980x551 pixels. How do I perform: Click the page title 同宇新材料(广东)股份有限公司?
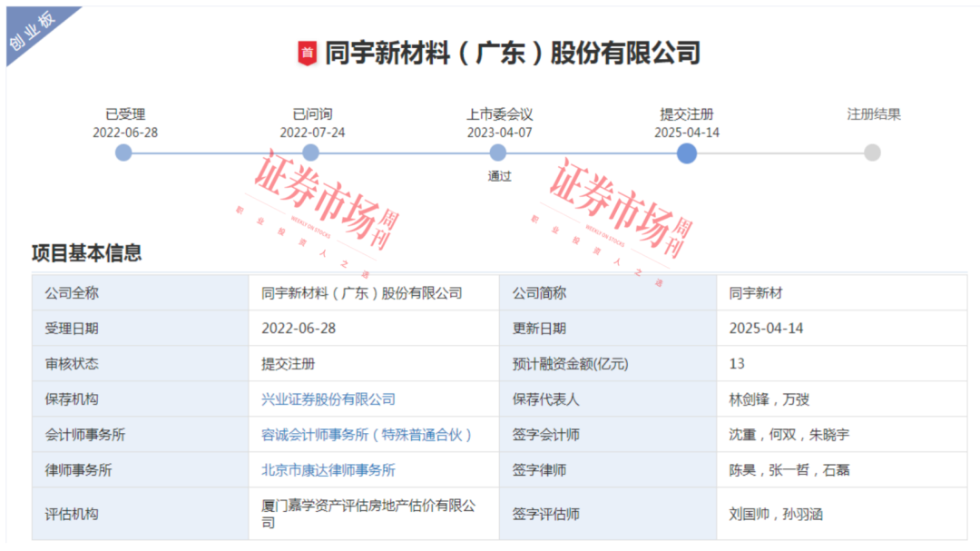513,54
